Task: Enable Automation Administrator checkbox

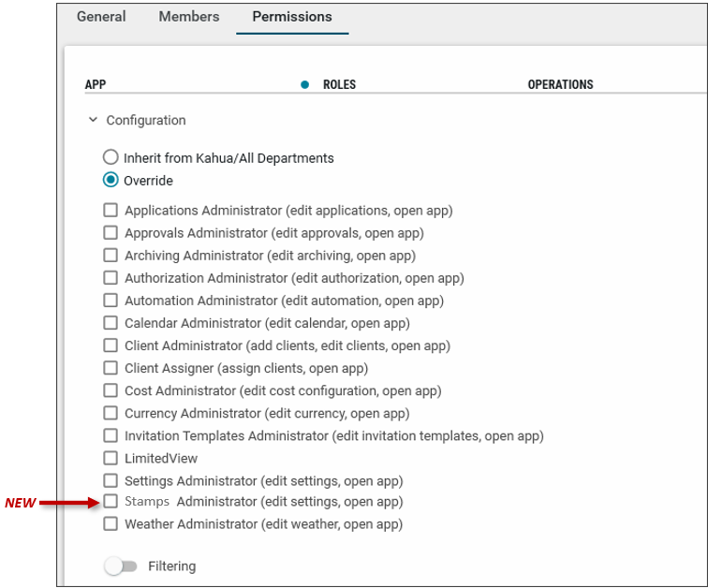Action: [111, 301]
